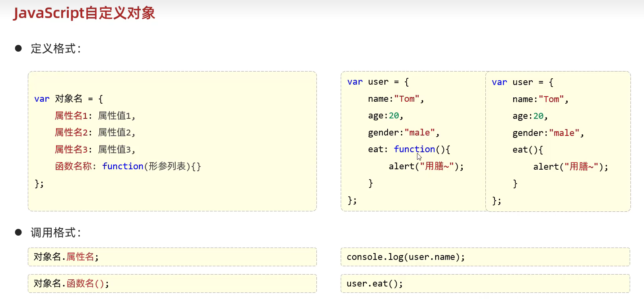This screenshot has height=300, width=644.
Task: Click the "var 对象名 = {" code line
Action: coord(68,99)
